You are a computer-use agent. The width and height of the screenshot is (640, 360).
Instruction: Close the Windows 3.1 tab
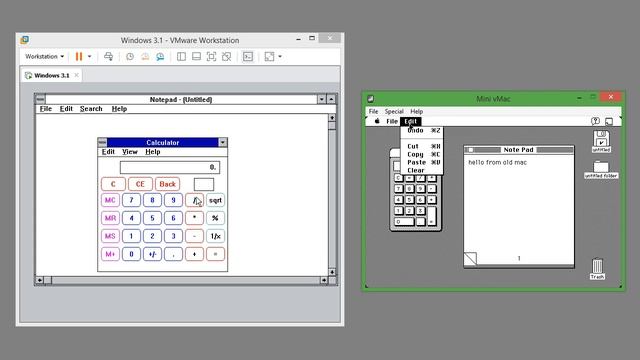tap(76, 75)
